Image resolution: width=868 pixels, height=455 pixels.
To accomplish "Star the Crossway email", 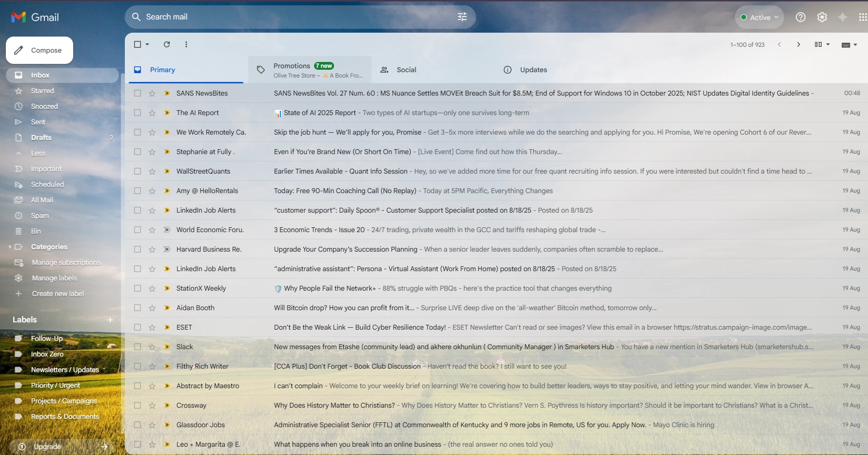I will point(152,405).
